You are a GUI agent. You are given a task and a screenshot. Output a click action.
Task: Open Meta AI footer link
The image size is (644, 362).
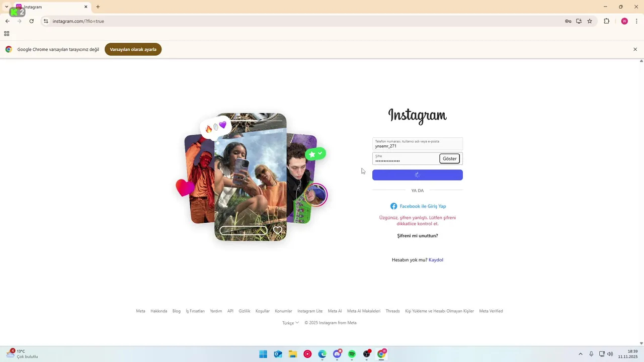(x=335, y=311)
